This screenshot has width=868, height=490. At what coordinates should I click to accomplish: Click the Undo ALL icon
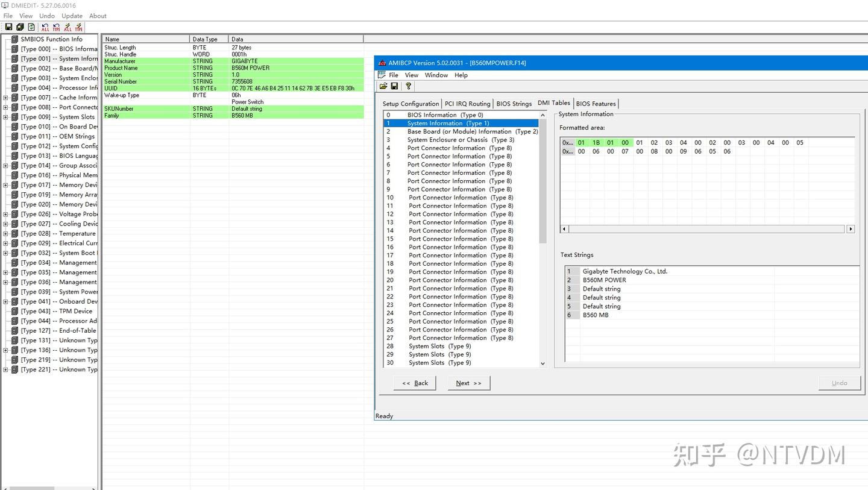pos(45,27)
